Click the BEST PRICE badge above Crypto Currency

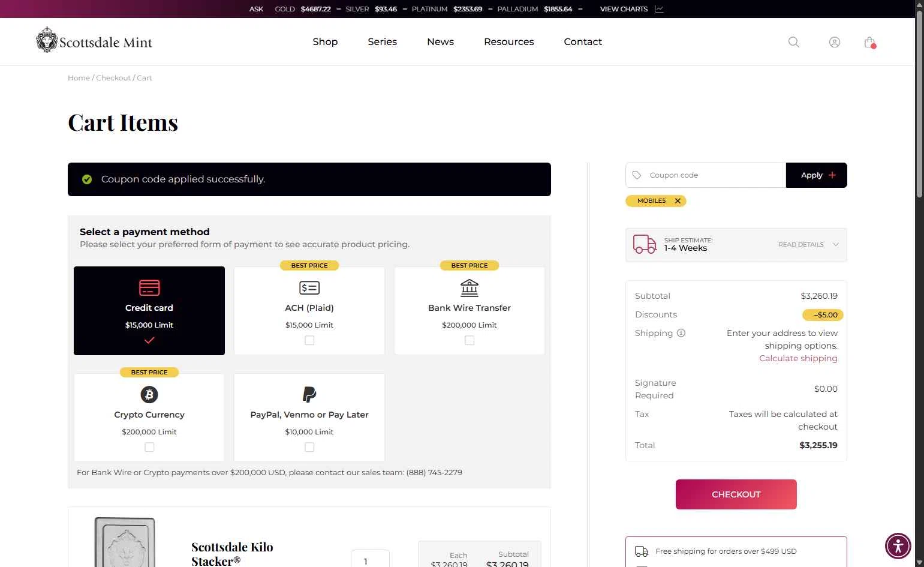(149, 373)
